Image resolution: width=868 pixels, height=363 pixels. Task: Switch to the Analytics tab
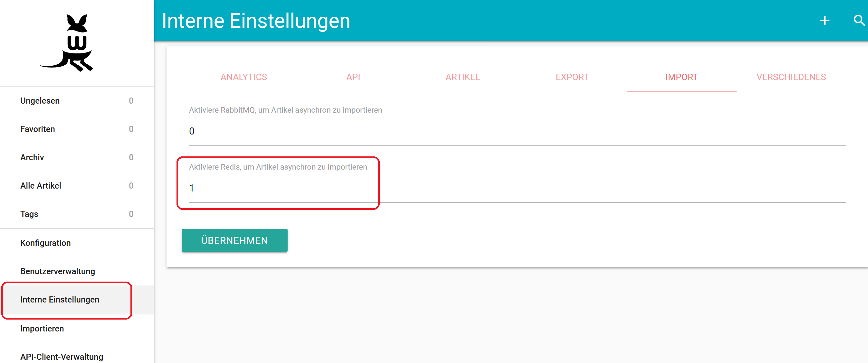(x=243, y=77)
